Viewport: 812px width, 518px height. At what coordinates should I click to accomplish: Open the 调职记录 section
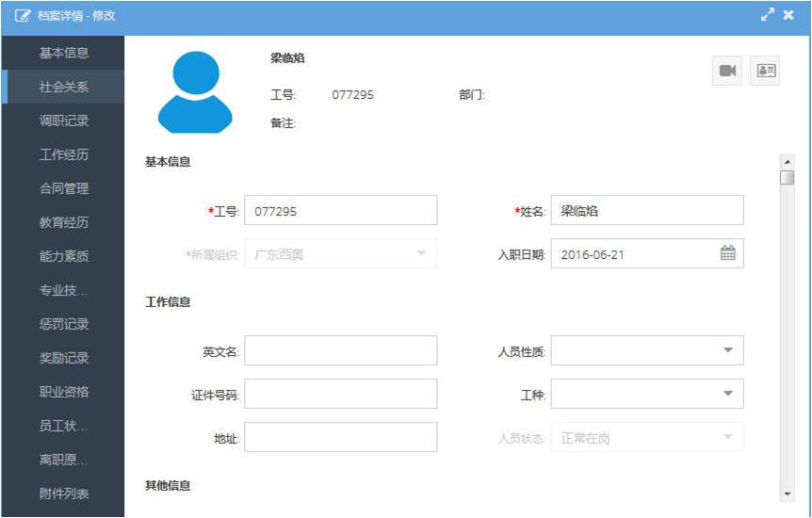63,121
